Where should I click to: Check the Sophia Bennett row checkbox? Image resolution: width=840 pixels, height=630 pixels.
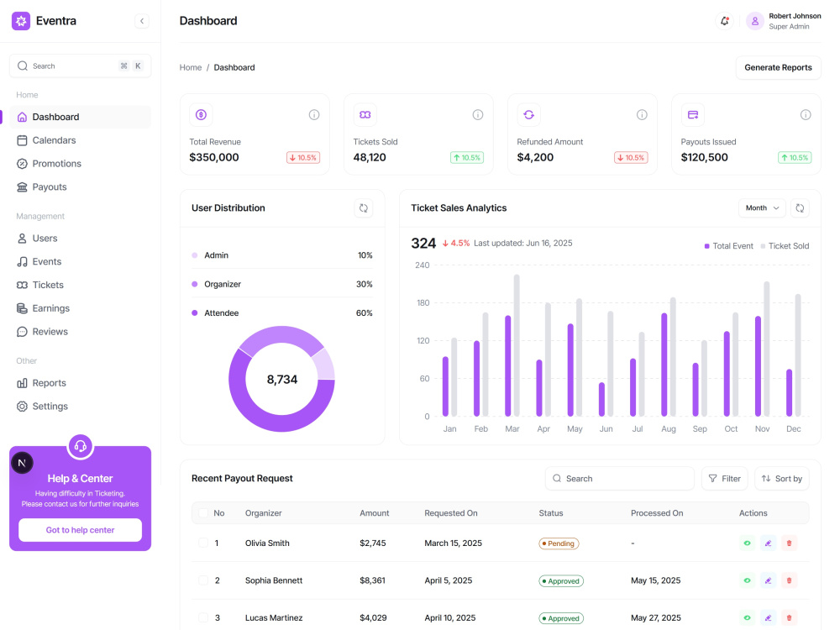(203, 580)
